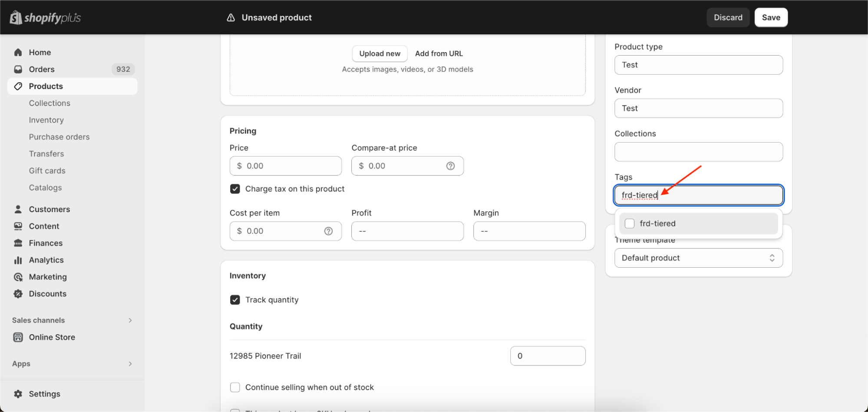This screenshot has width=868, height=412.
Task: Expand the Sales channels section
Action: click(130, 320)
